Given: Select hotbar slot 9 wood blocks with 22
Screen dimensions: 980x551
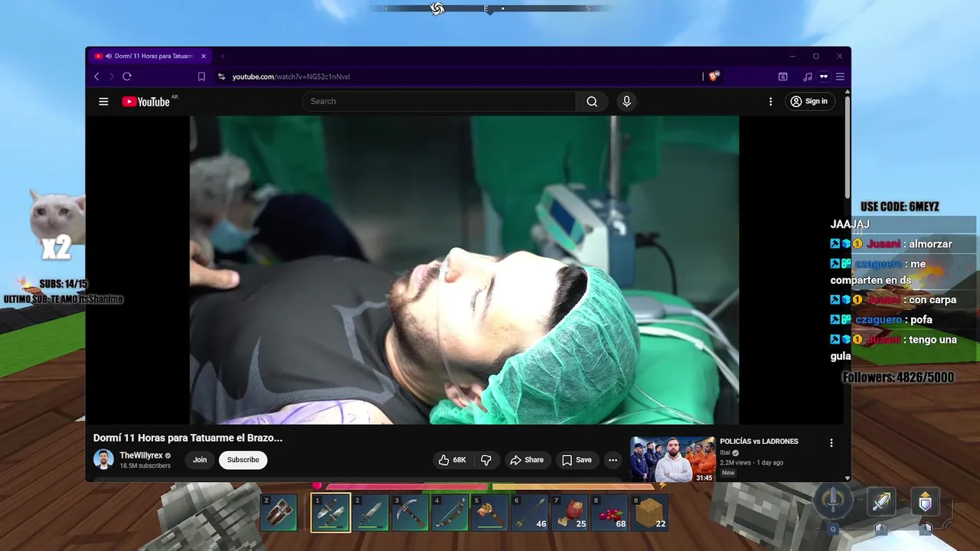Looking at the screenshot, I should click(649, 513).
